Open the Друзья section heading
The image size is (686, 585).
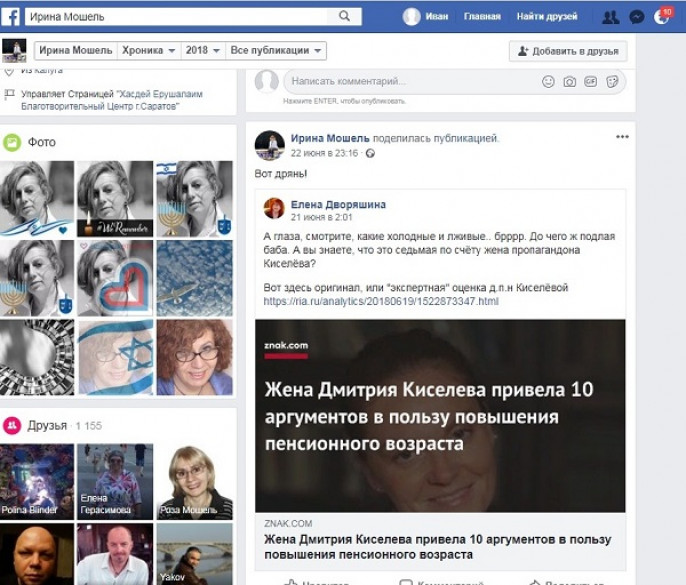click(x=47, y=425)
